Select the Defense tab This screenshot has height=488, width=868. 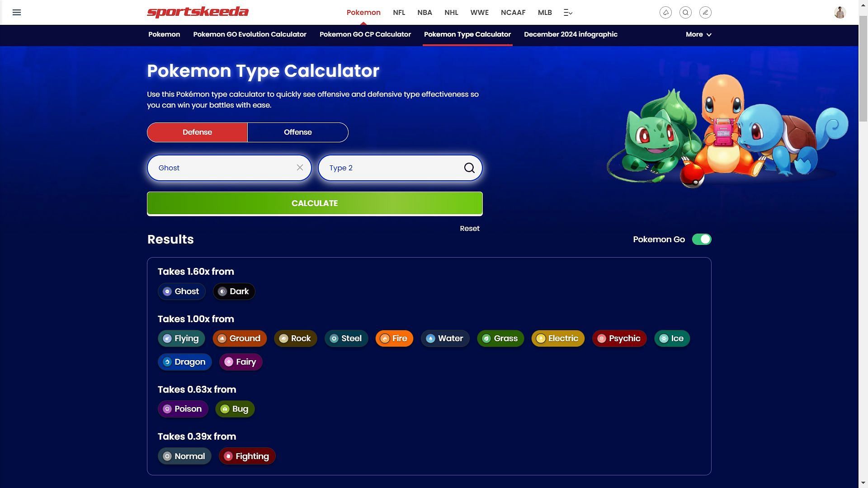(x=197, y=132)
